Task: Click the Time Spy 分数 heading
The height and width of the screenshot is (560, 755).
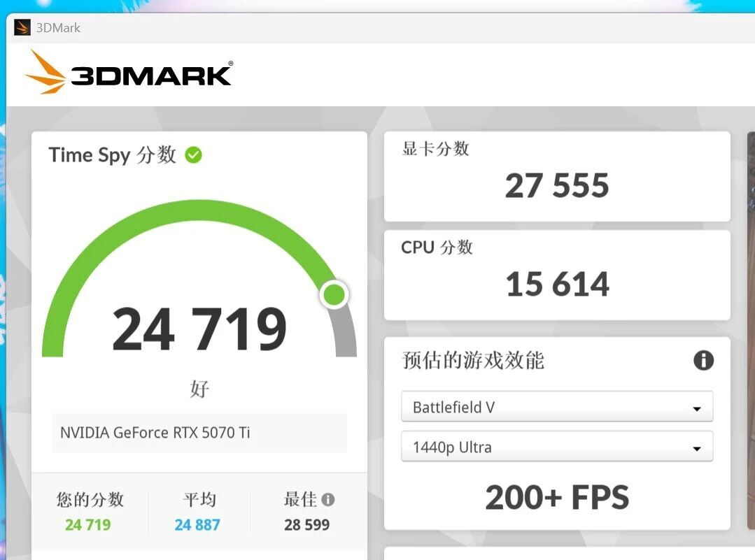Action: (112, 155)
